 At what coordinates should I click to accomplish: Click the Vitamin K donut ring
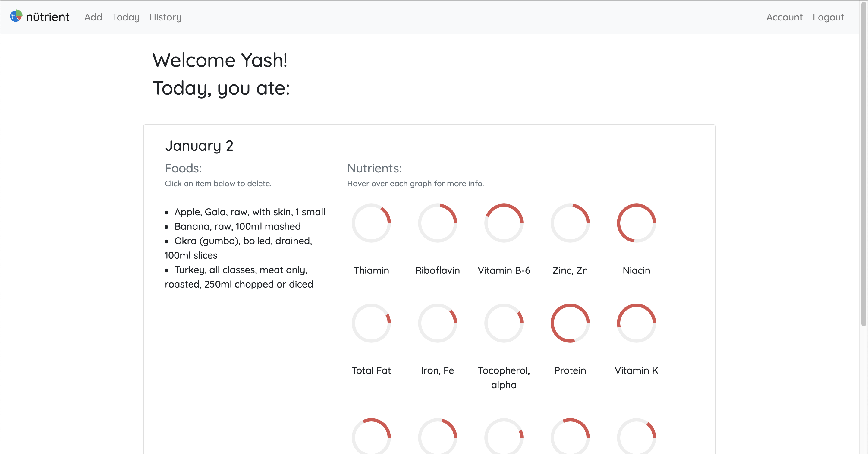point(636,323)
